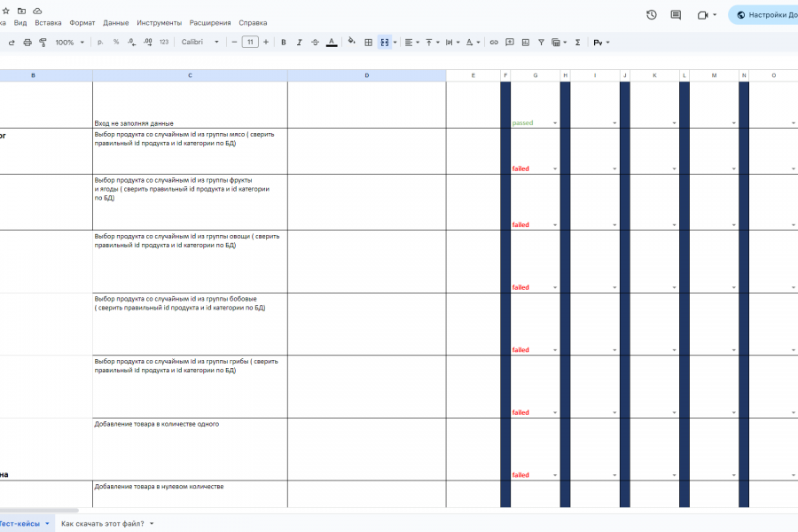Select column G header

536,75
